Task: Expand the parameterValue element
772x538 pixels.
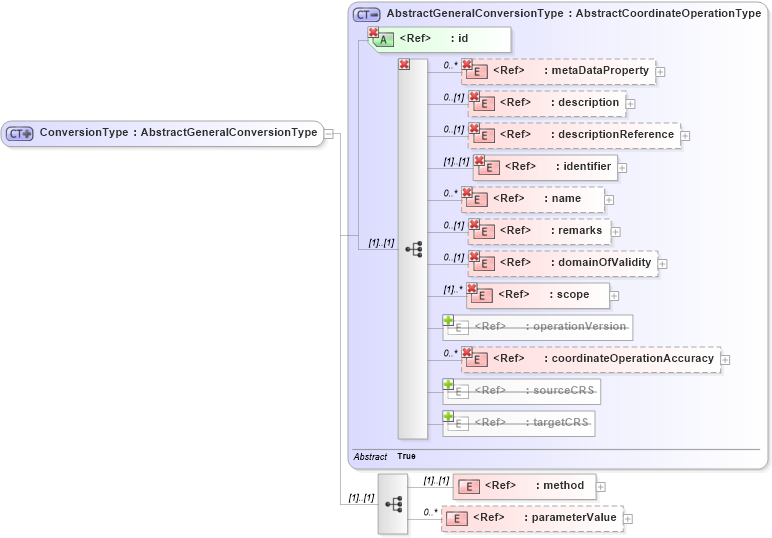Action: click(628, 519)
